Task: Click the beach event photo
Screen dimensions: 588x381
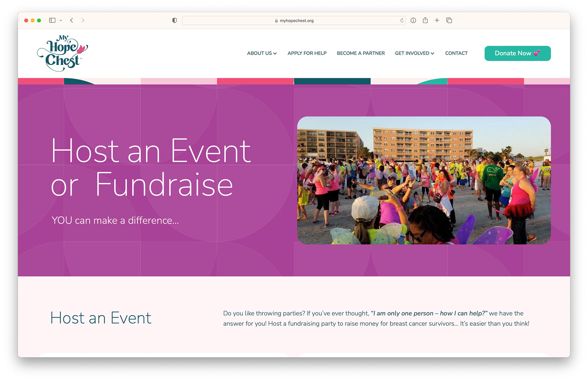Action: click(424, 180)
